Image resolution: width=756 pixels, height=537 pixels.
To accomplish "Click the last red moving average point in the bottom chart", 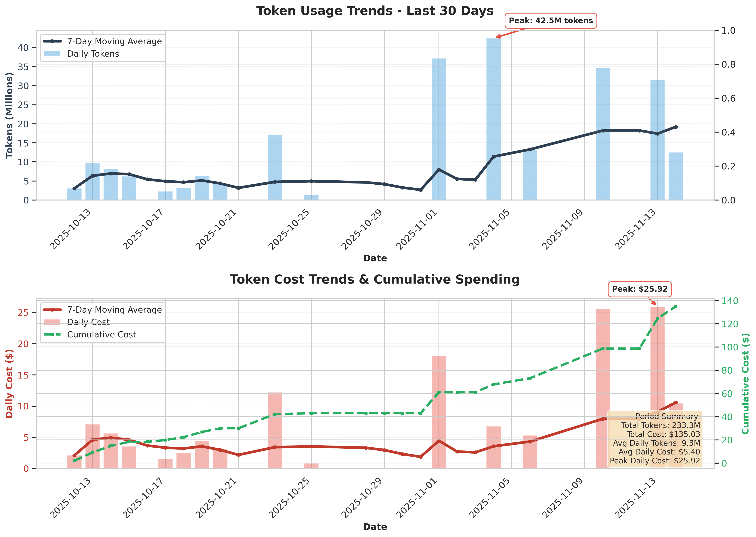I will click(676, 403).
